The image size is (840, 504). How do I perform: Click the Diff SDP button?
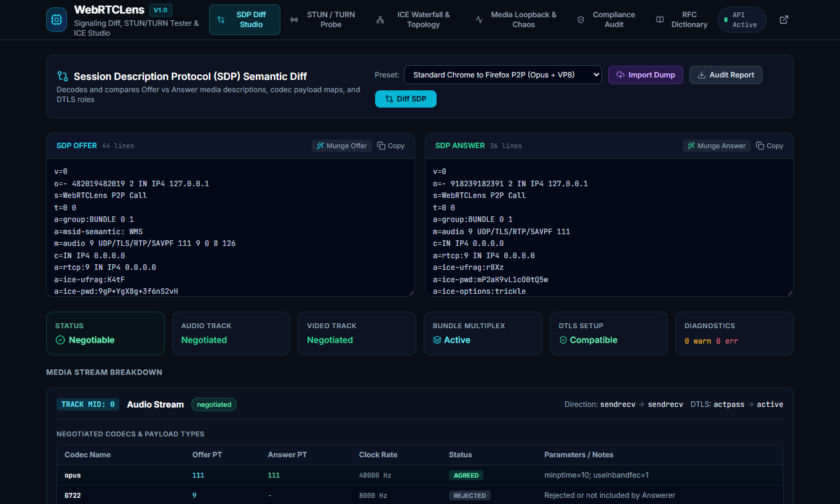tap(406, 99)
